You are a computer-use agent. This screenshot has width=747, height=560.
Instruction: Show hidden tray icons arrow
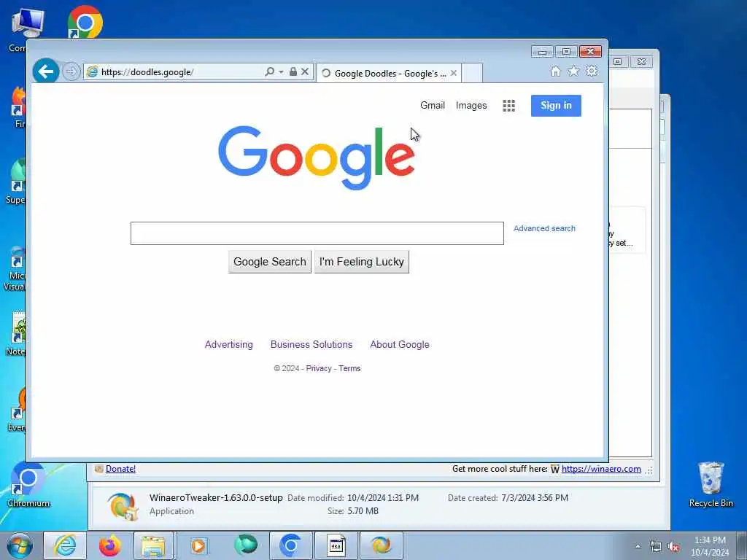pos(638,547)
